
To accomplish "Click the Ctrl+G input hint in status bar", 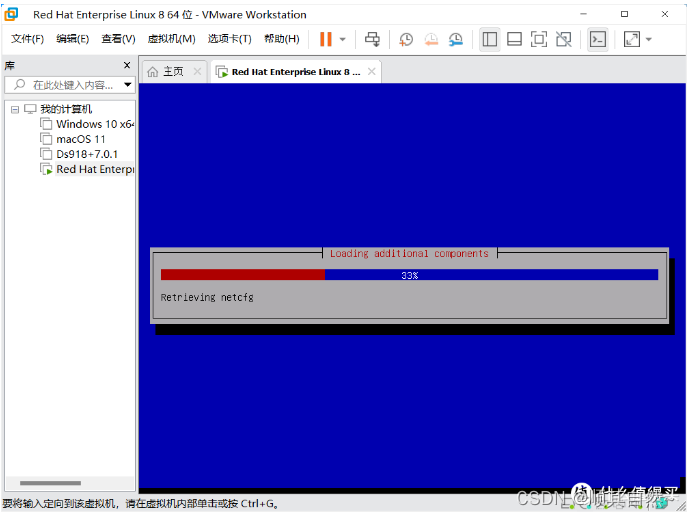I will (259, 503).
